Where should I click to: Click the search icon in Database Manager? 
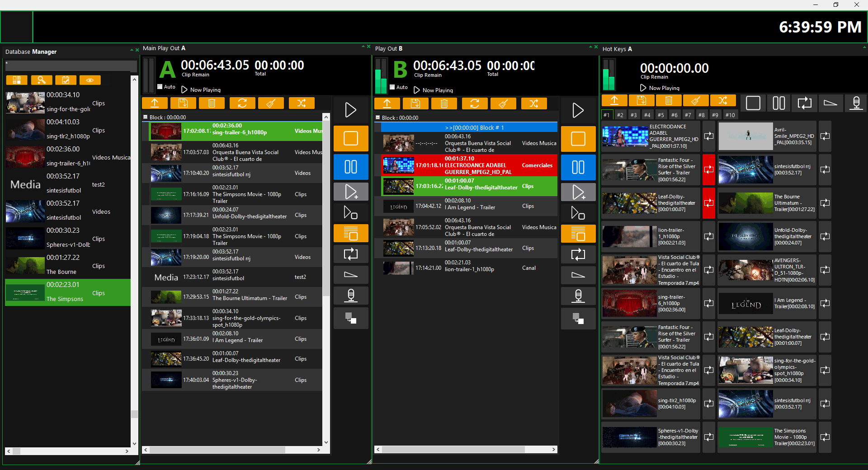click(x=41, y=80)
